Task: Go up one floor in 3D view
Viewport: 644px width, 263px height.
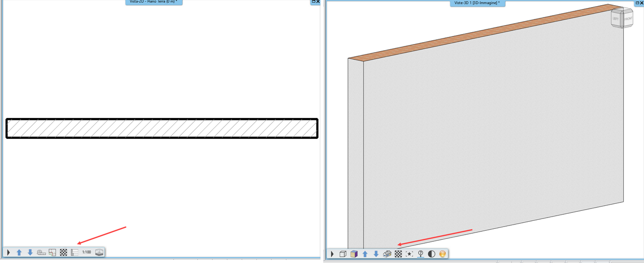Action: click(365, 254)
